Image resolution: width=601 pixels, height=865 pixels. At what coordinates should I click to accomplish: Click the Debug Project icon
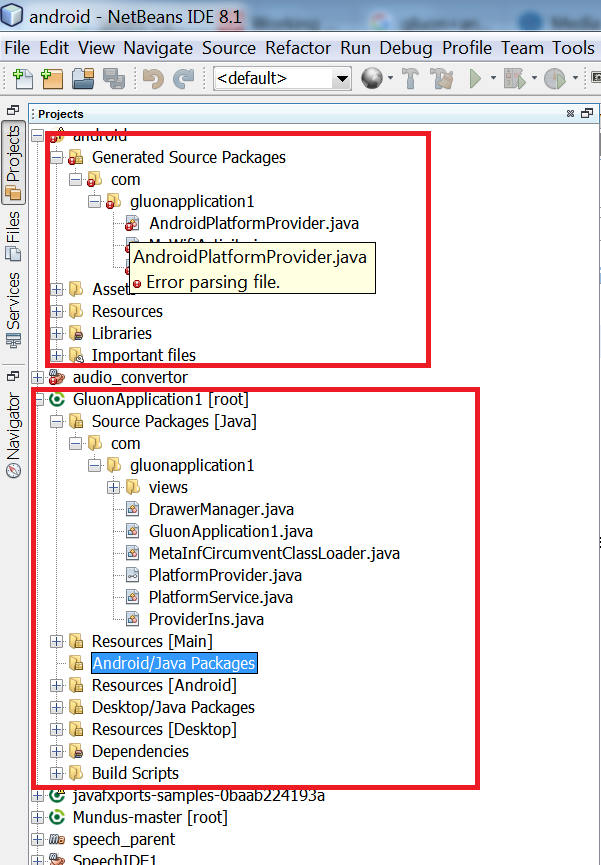click(514, 79)
